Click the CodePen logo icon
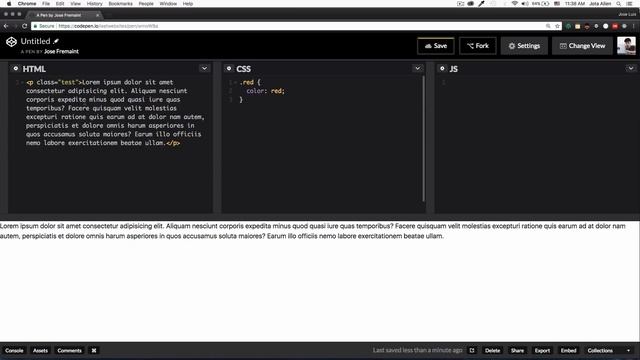The height and width of the screenshot is (360, 640). tap(11, 42)
